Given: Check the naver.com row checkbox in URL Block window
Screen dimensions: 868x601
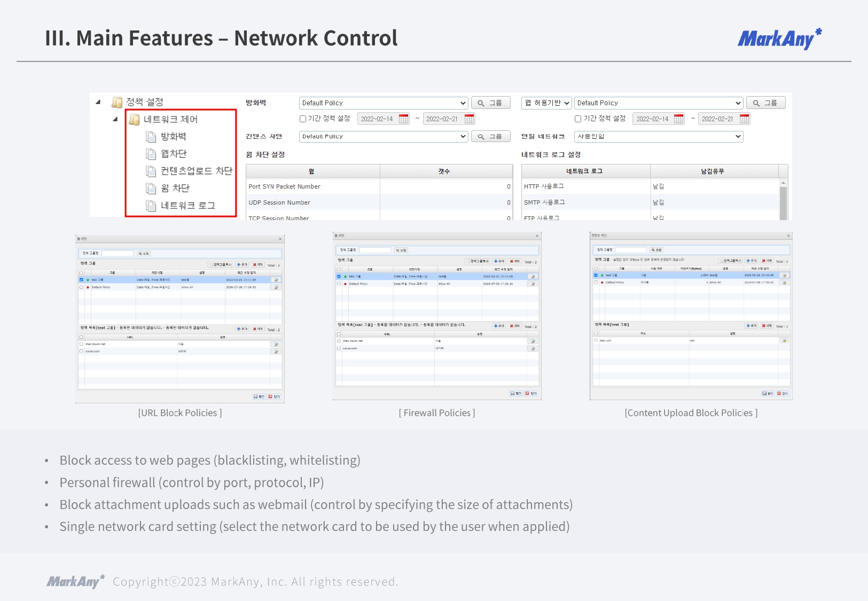Looking at the screenshot, I should click(81, 352).
